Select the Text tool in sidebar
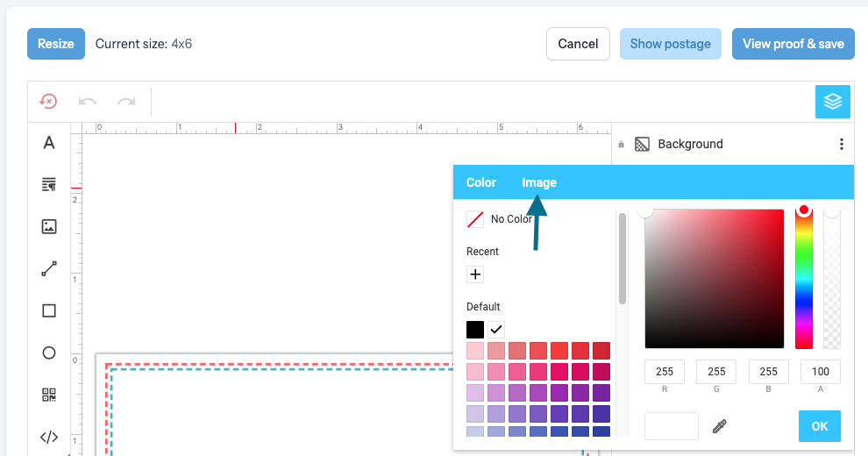 click(x=49, y=143)
